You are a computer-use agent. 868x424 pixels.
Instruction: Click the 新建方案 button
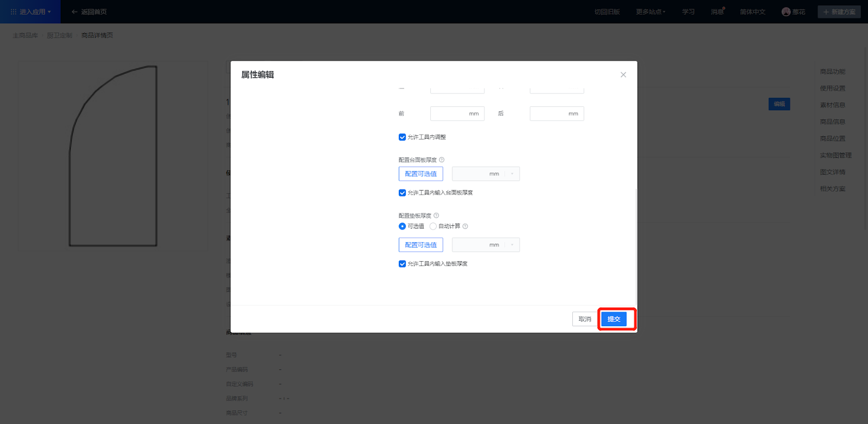point(839,12)
